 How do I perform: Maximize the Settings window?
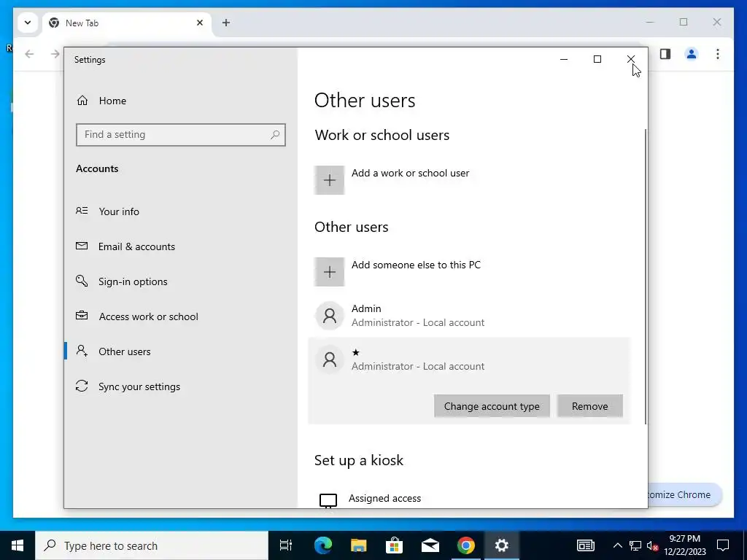tap(597, 59)
